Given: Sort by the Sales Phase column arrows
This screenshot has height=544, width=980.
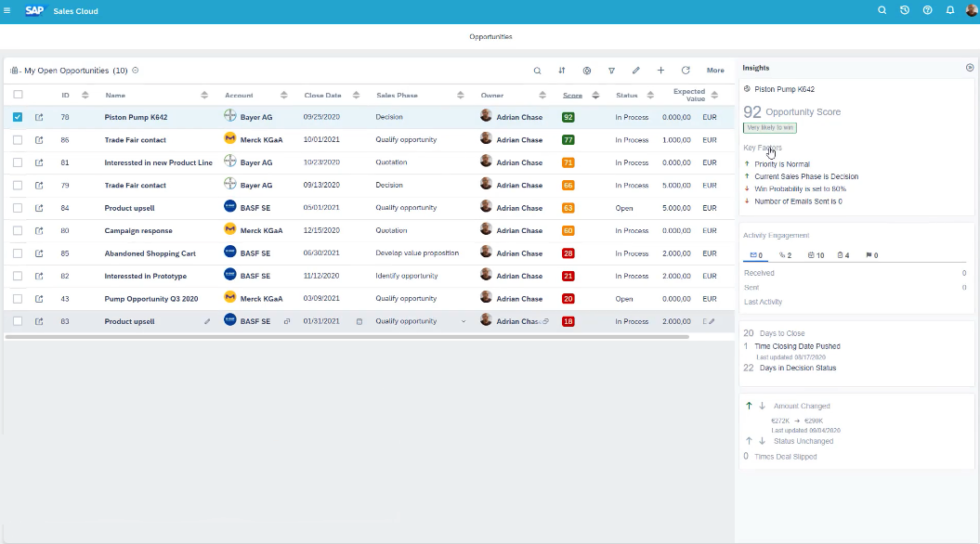Looking at the screenshot, I should pyautogui.click(x=460, y=95).
